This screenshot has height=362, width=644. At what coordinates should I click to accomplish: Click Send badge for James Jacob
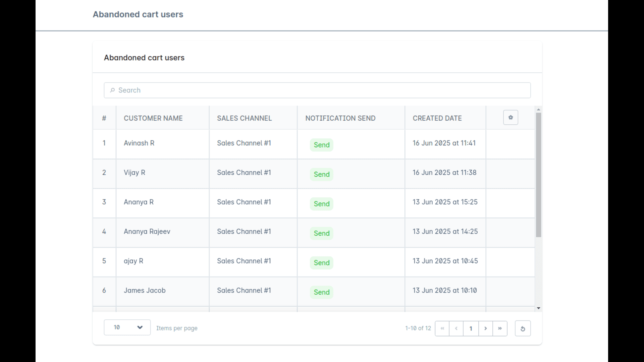coord(321,292)
